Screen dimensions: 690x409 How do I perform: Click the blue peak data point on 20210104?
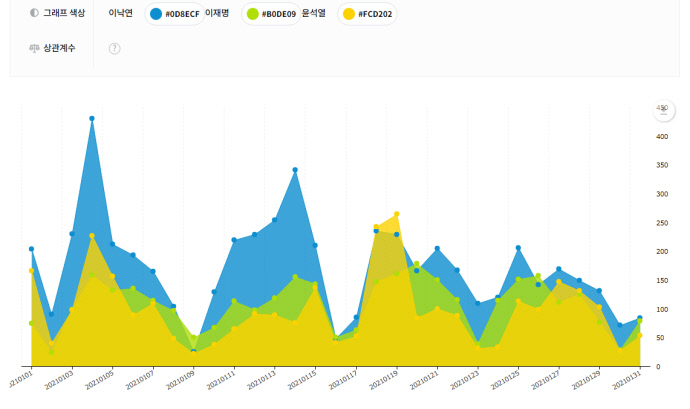[92, 118]
